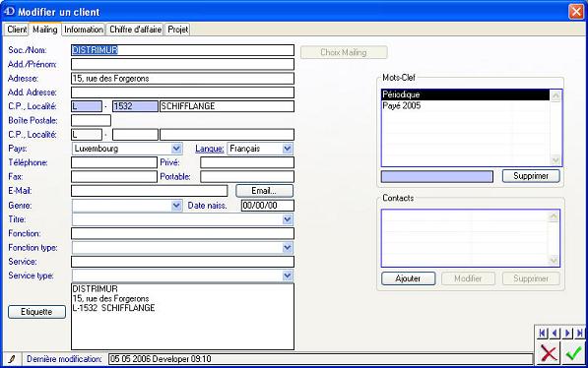Click the Privé phone input field
The height and width of the screenshot is (368, 588).
pos(247,162)
